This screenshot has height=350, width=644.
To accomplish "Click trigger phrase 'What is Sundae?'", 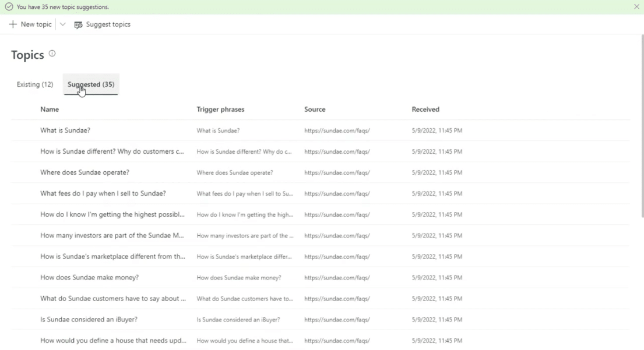I will (218, 130).
